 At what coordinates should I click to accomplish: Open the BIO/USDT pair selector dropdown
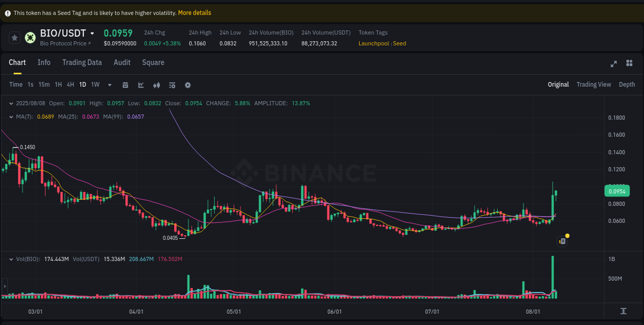[x=91, y=33]
